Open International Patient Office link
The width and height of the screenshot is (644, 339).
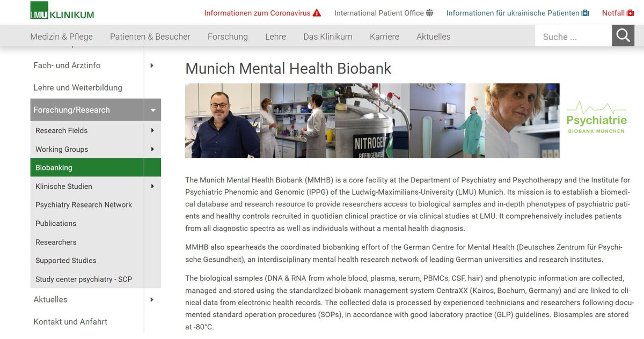point(379,13)
